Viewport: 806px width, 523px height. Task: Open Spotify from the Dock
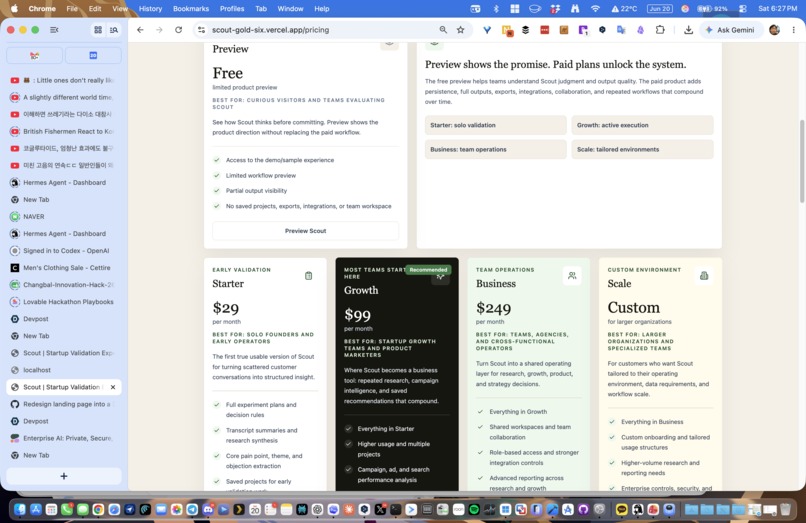474,510
